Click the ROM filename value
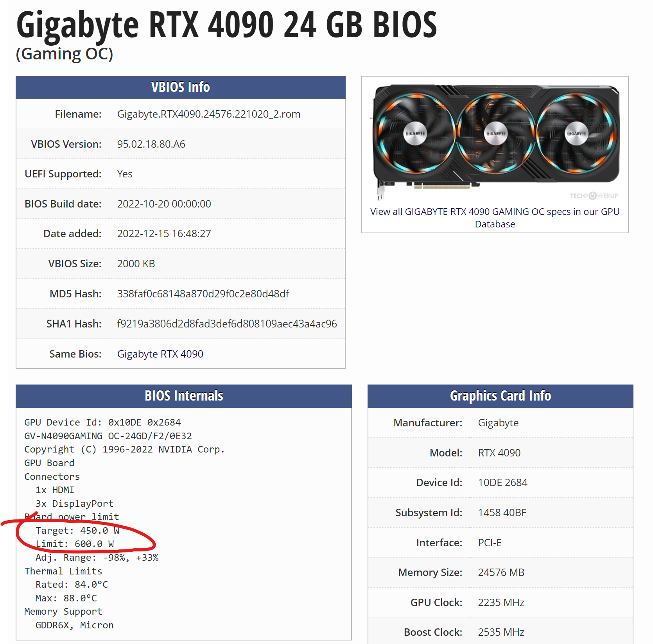This screenshot has width=653, height=644. point(208,114)
